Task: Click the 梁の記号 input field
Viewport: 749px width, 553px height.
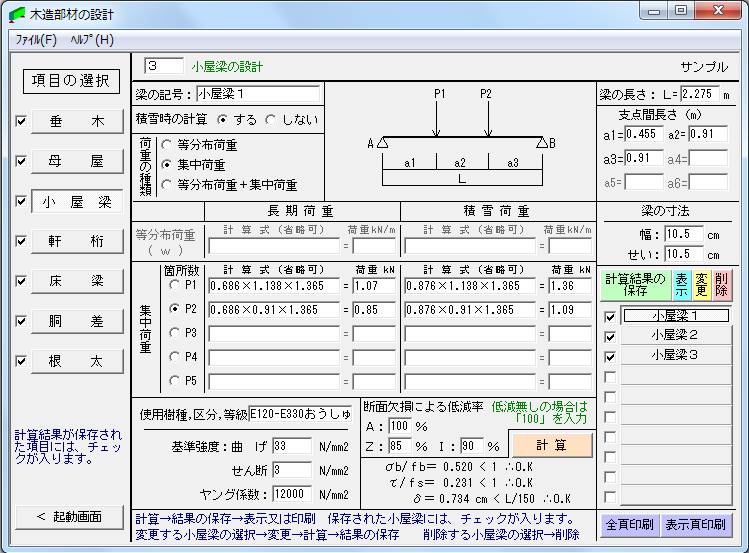Action: tap(258, 94)
